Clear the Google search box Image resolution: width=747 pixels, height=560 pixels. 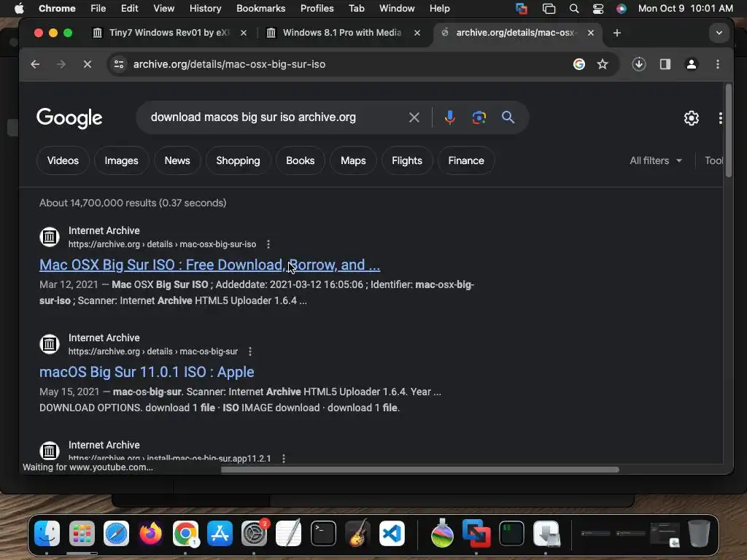point(414,117)
